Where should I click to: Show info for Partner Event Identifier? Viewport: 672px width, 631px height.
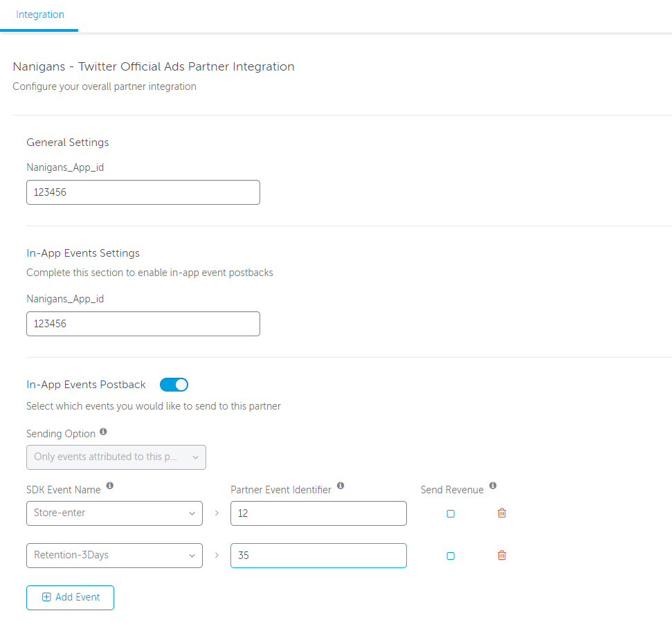(340, 485)
